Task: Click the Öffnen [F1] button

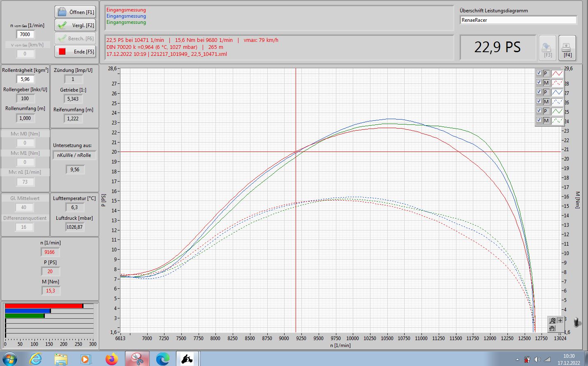Action: click(75, 12)
